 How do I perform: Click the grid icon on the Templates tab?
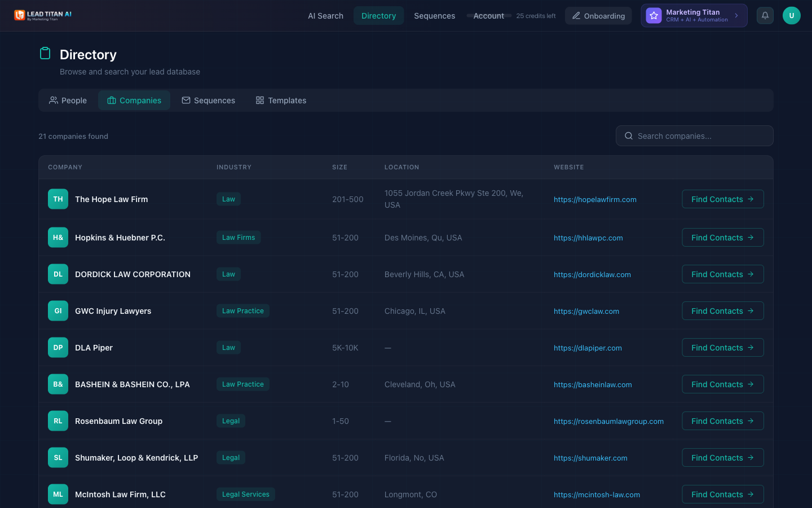[260, 100]
